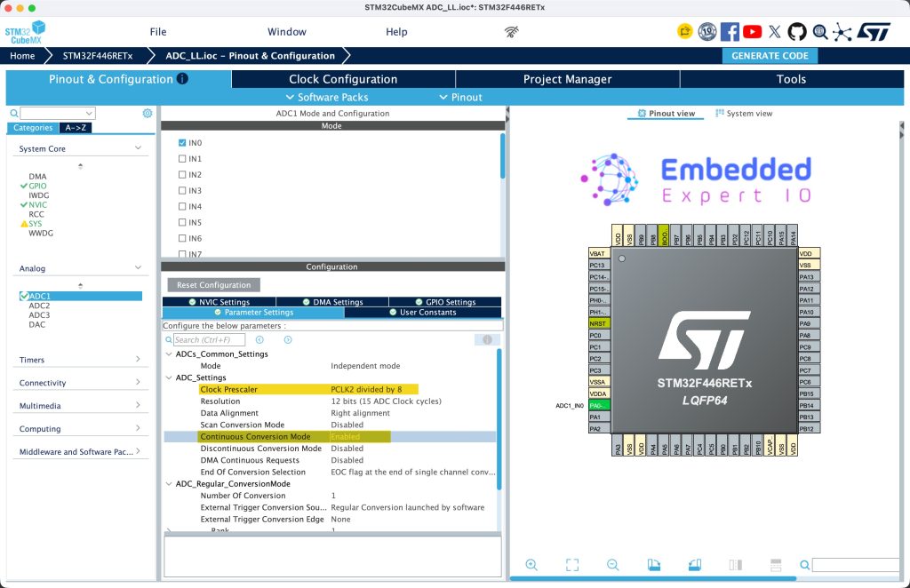Screen dimensions: 910x588
Task: Open the NVIC Settings tab
Action: pyautogui.click(x=220, y=301)
